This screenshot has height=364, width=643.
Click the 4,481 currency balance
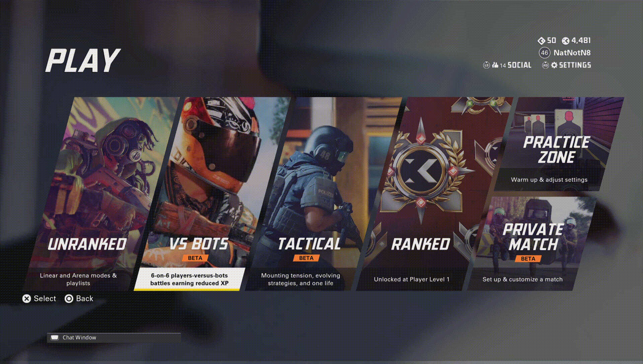(x=581, y=40)
